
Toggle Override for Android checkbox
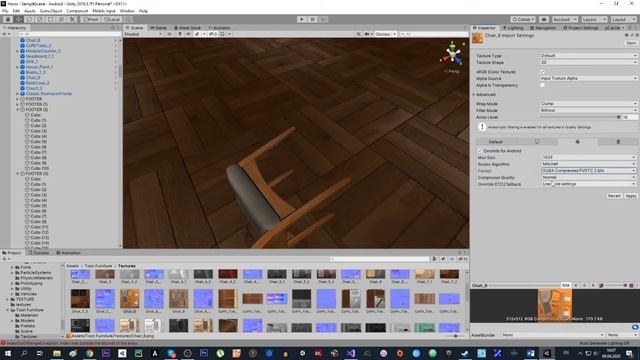point(480,151)
